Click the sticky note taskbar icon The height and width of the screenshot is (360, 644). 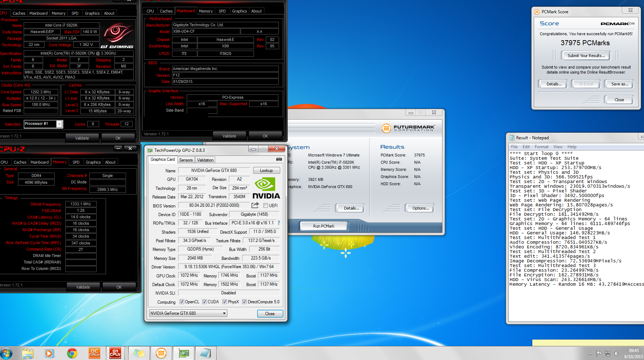[139, 354]
